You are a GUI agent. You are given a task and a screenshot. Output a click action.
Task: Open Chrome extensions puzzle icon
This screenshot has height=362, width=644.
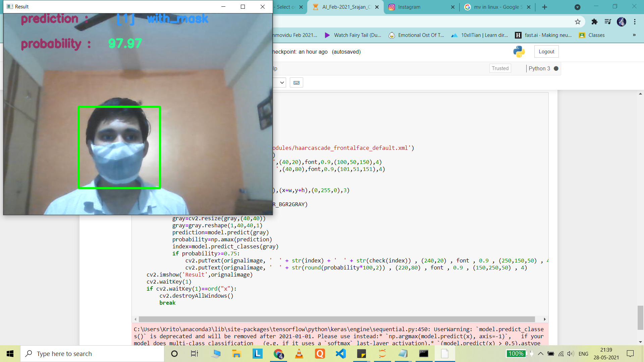click(x=594, y=22)
